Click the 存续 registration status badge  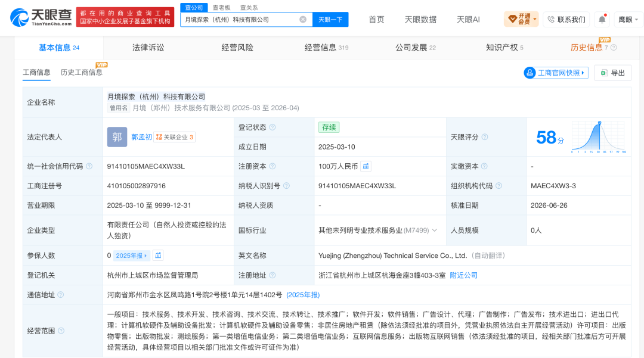coord(329,127)
